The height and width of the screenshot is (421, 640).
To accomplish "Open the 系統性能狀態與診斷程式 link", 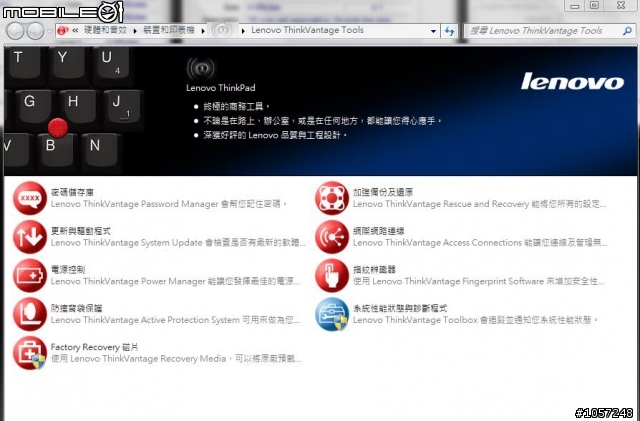I will pos(400,308).
